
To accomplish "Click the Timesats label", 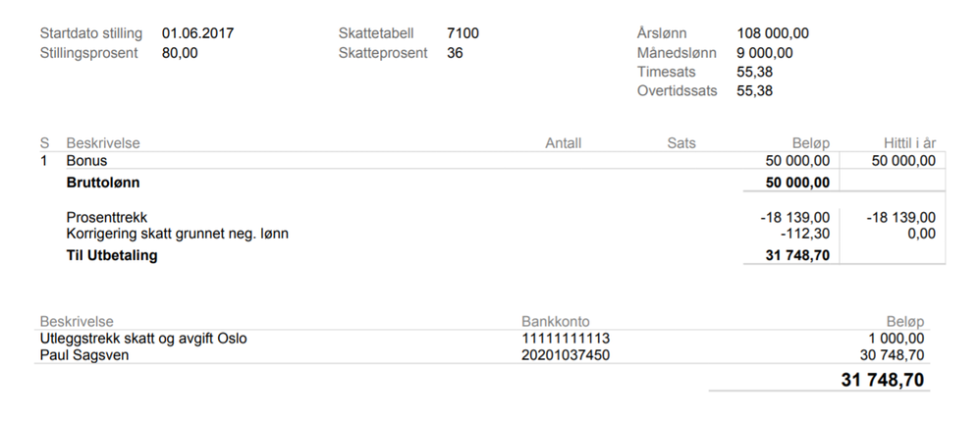I will click(669, 72).
